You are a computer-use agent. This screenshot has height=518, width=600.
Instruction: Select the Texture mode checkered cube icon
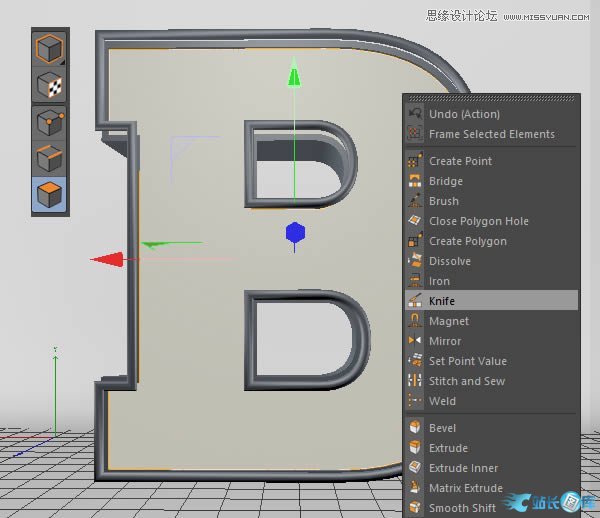[49, 86]
